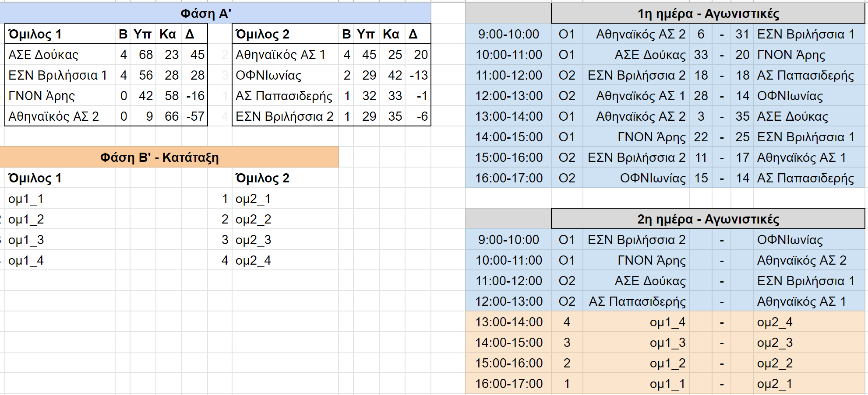Click the "Β" column header in Όμιλος 1 standings
The height and width of the screenshot is (395, 868).
point(123,34)
